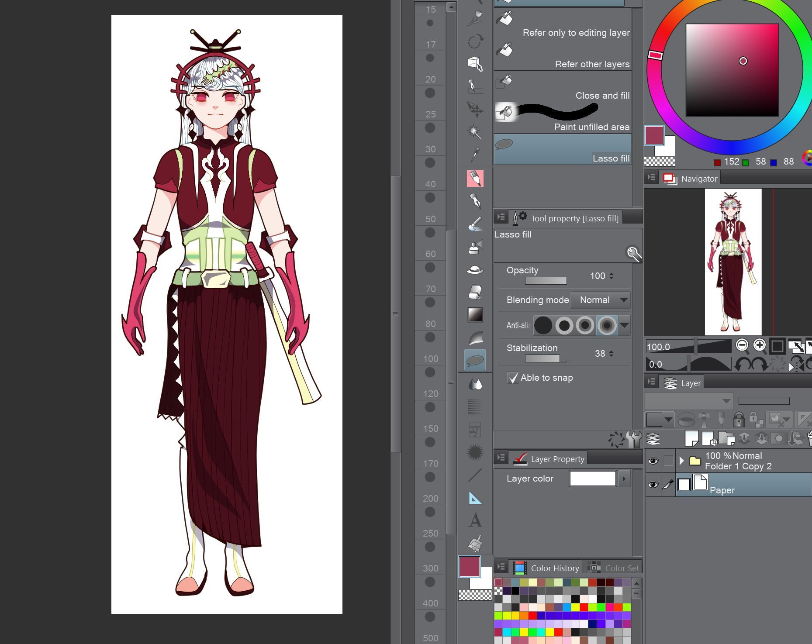
Task: Select the Gradient tool
Action: pos(475,315)
